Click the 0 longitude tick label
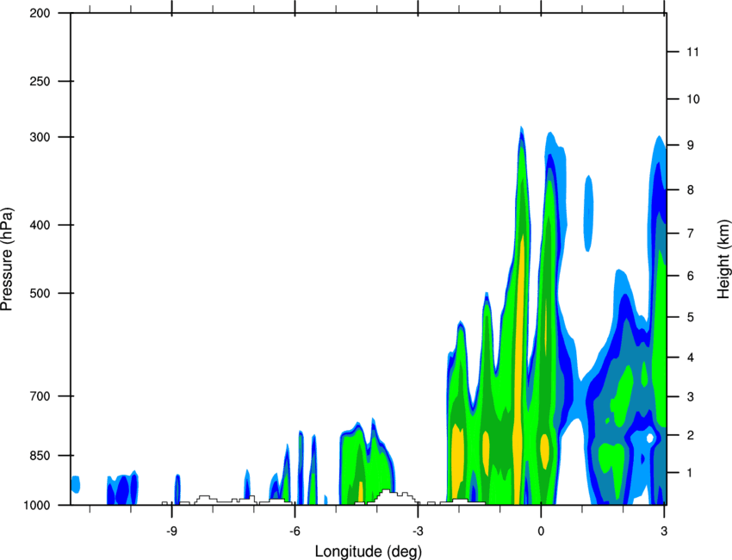The width and height of the screenshot is (732, 560). 541,532
